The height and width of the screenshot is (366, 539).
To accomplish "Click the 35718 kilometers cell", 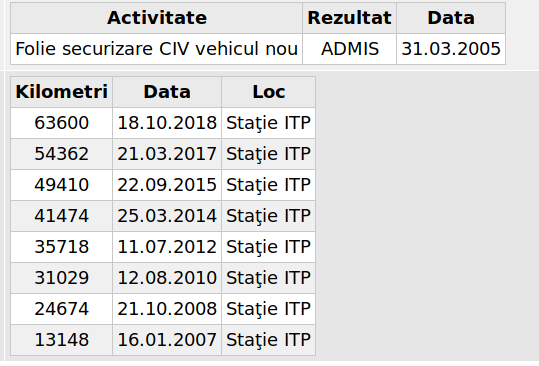I will [x=62, y=247].
